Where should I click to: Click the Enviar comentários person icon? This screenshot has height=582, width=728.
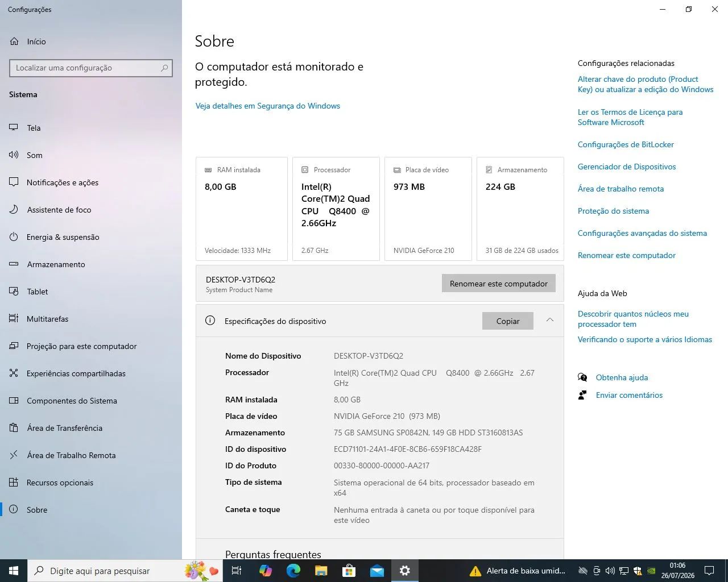(582, 395)
